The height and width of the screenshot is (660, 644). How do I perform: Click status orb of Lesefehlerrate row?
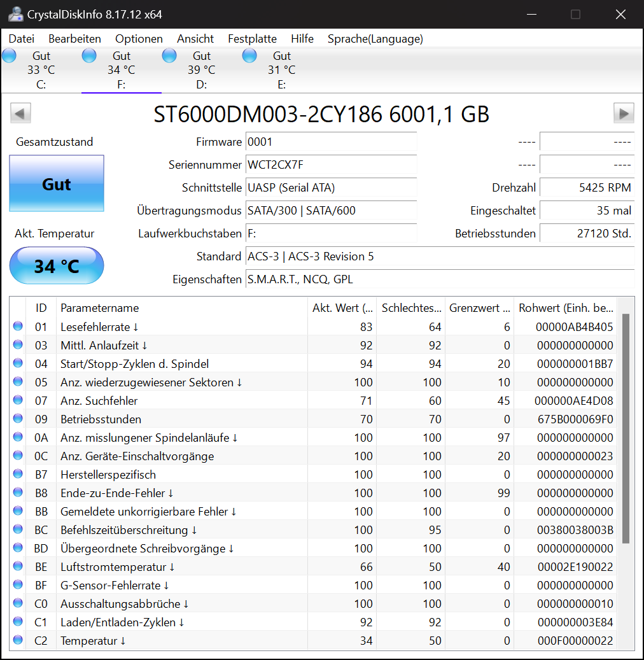click(18, 326)
